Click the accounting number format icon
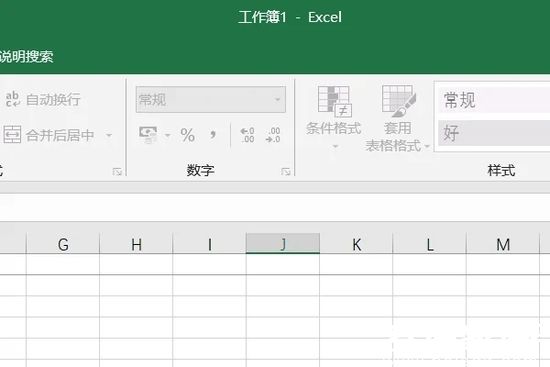This screenshot has width=550, height=367. pos(148,135)
